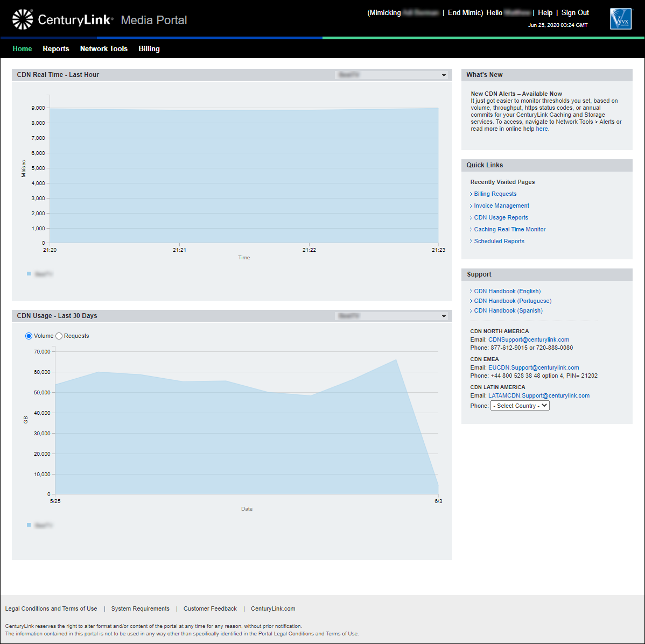Screen dimensions: 645x644
Task: Select the Requests radio button
Action: click(x=59, y=336)
